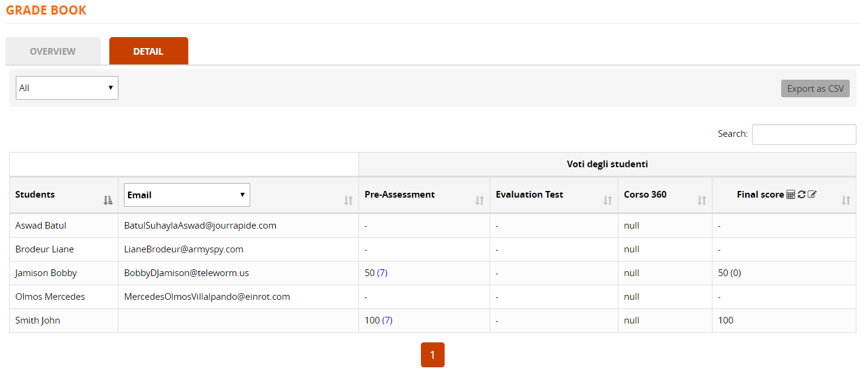Viewport: 868px width, 374px height.
Task: Click the sort arrows in the Email column
Action: (x=347, y=199)
